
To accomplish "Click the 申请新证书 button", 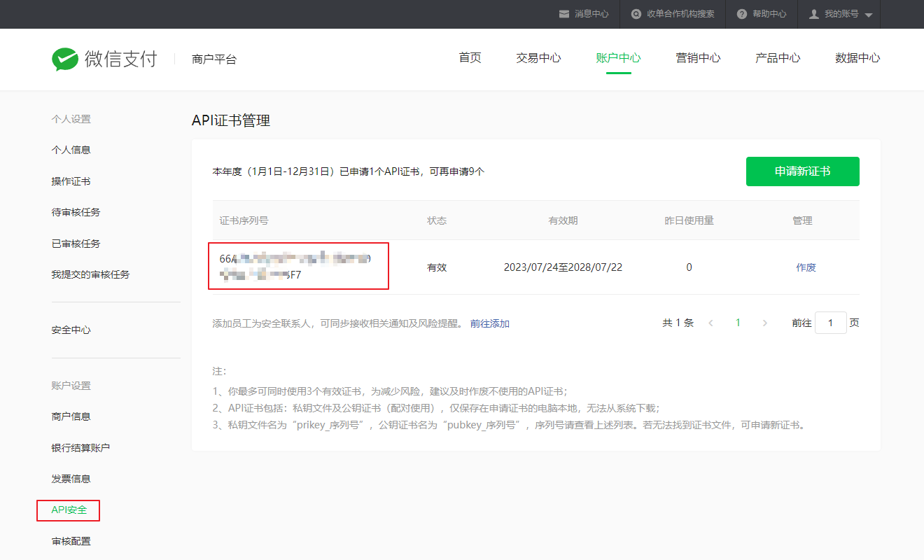I will point(802,171).
